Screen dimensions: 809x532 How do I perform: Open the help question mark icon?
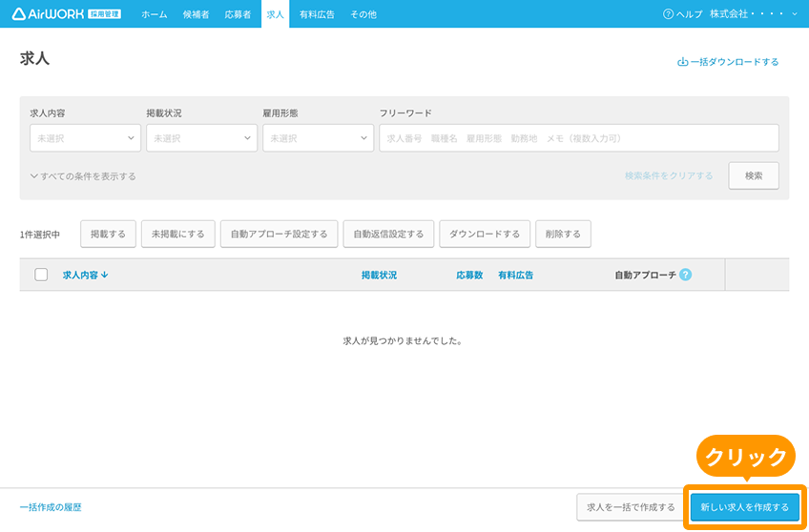click(x=668, y=14)
